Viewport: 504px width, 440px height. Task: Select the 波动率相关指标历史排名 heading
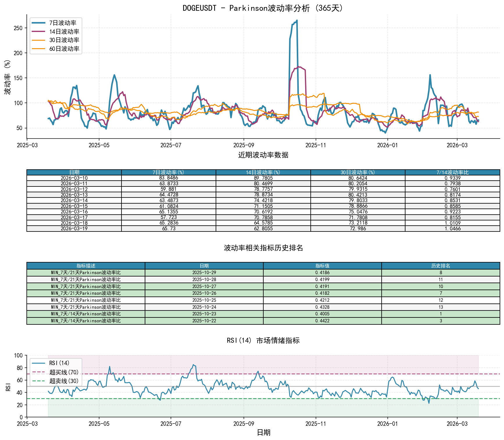[x=263, y=248]
